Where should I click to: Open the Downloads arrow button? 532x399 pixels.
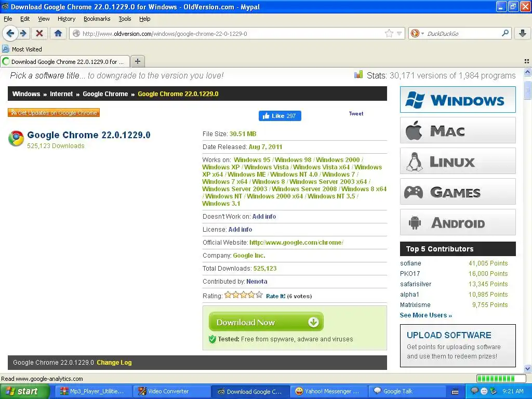tap(523, 33)
